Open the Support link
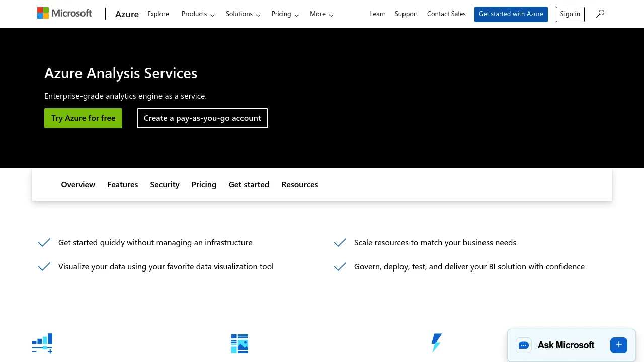This screenshot has width=644, height=362. [407, 14]
